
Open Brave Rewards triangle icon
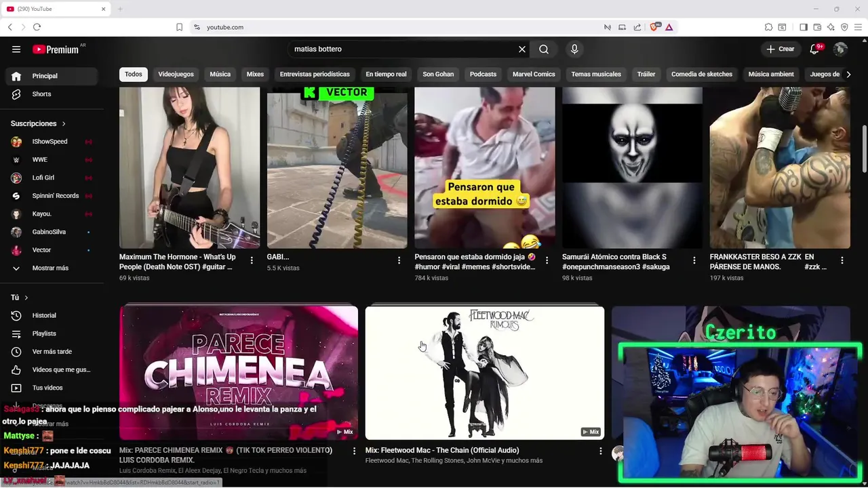pyautogui.click(x=669, y=27)
